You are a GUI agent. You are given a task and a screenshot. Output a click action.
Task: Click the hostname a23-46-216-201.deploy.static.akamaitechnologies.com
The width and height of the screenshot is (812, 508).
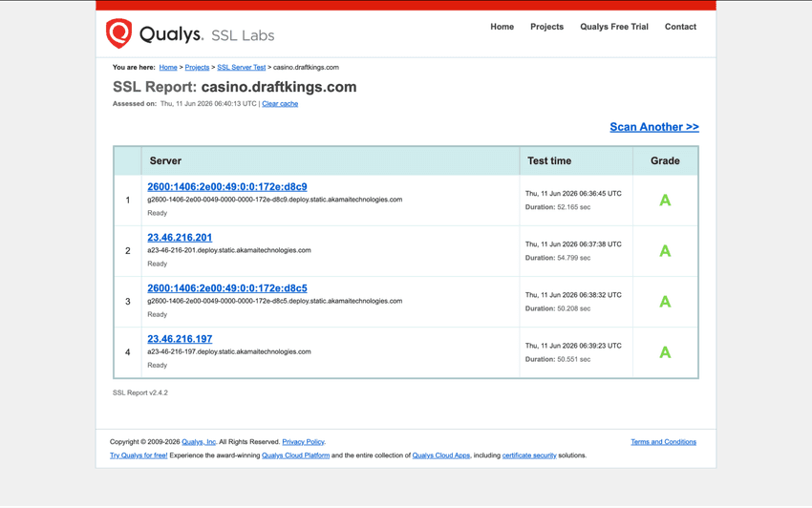pos(229,250)
